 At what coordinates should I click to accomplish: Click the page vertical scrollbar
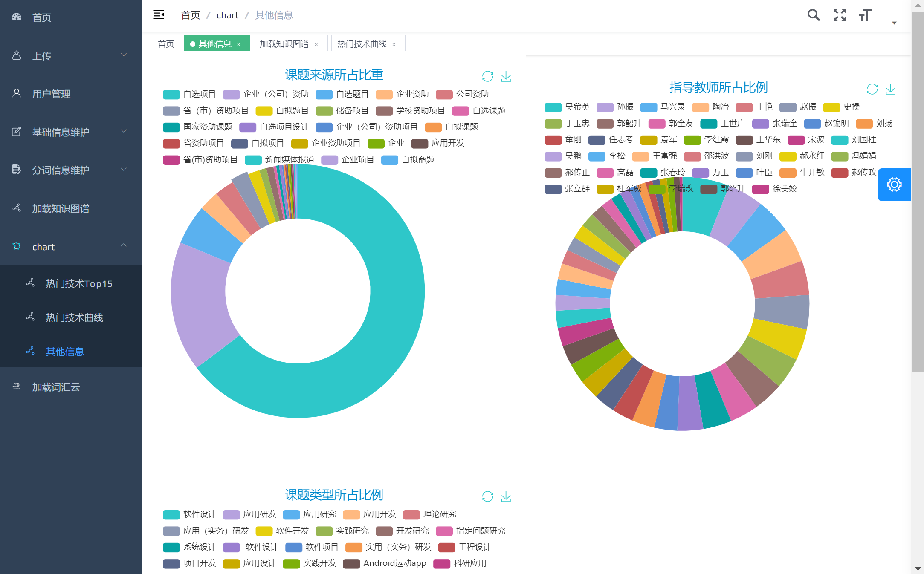917,192
